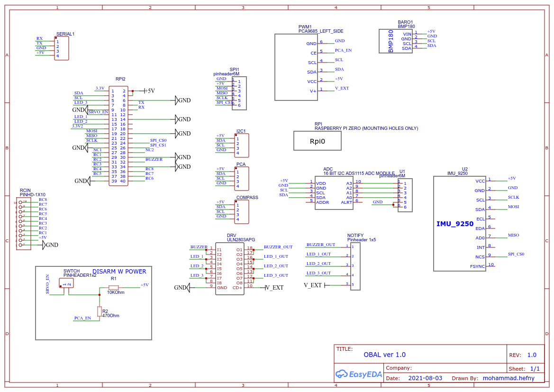Click the LED_3_OUT net label on DRV
The width and height of the screenshot is (554, 392).
(276, 275)
